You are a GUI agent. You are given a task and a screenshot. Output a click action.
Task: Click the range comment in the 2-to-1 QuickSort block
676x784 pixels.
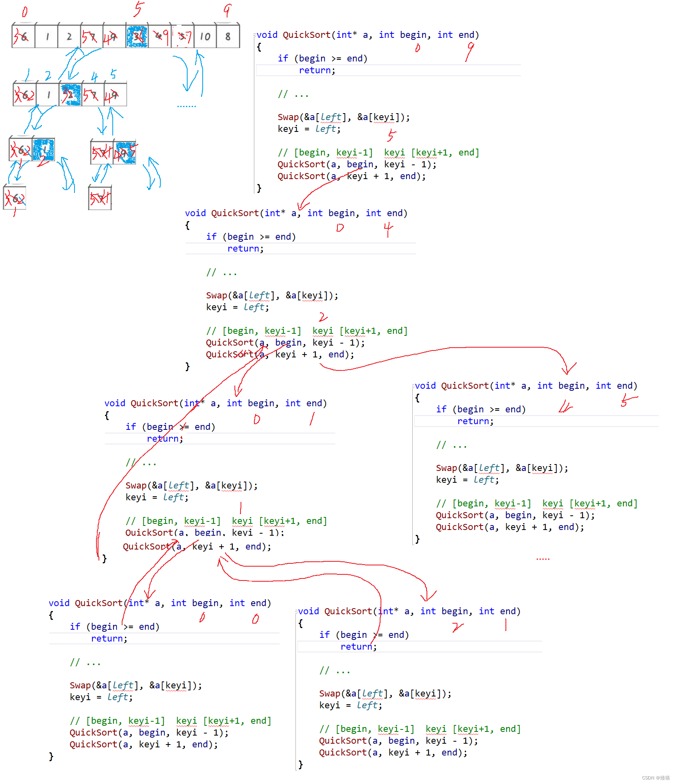point(420,729)
